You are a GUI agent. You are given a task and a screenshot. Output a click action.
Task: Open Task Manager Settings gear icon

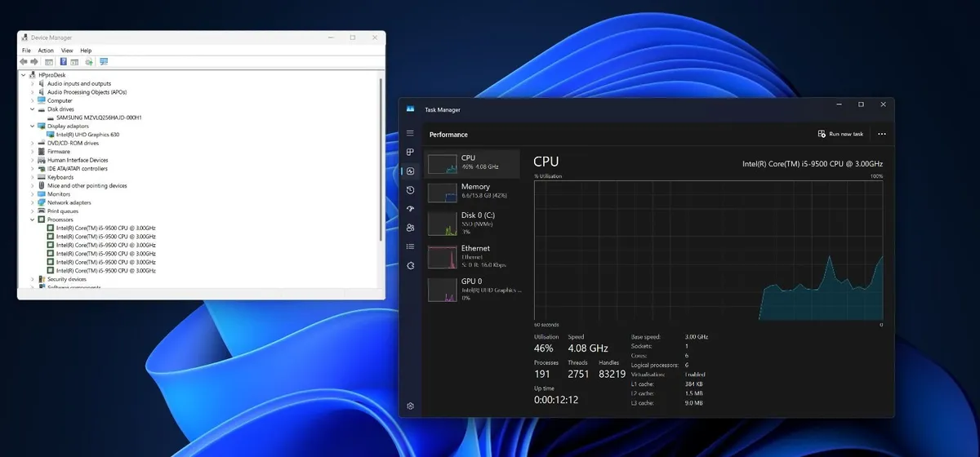[410, 406]
